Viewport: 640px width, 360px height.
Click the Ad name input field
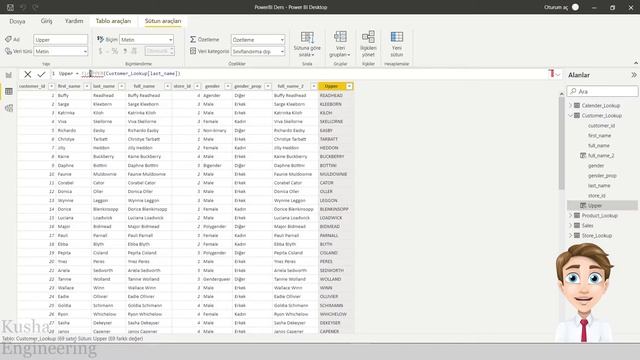coord(60,40)
